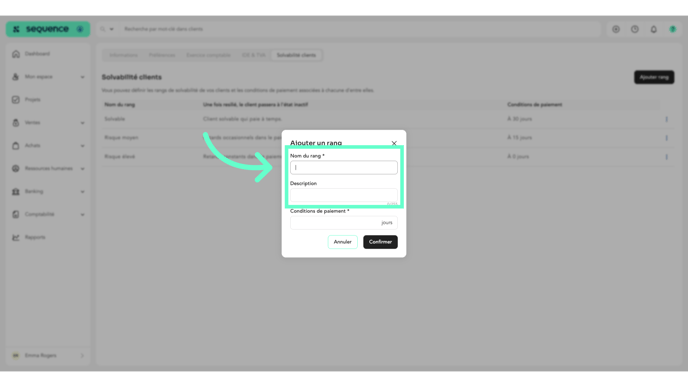Image resolution: width=688 pixels, height=387 pixels.
Task: Expand the Achats menu chevron
Action: pos(82,146)
